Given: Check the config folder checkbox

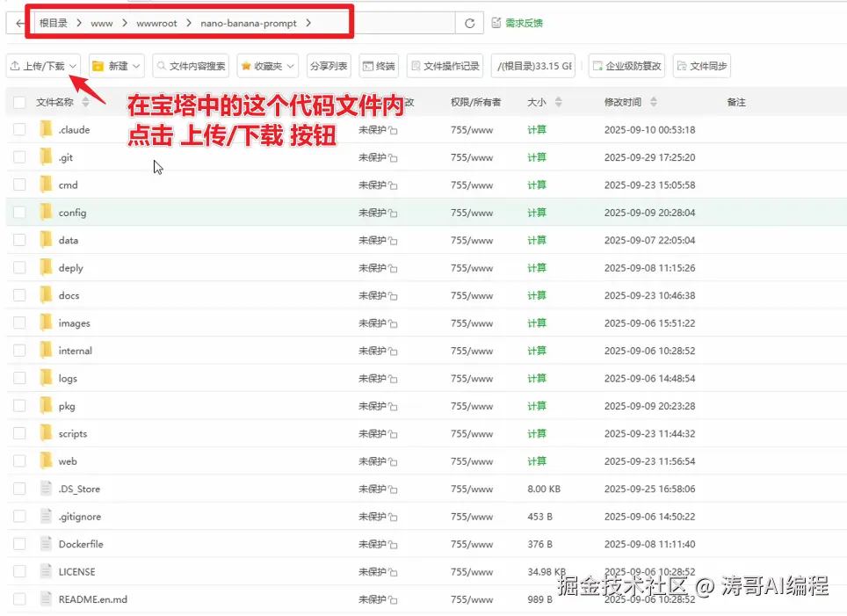Looking at the screenshot, I should [19, 213].
